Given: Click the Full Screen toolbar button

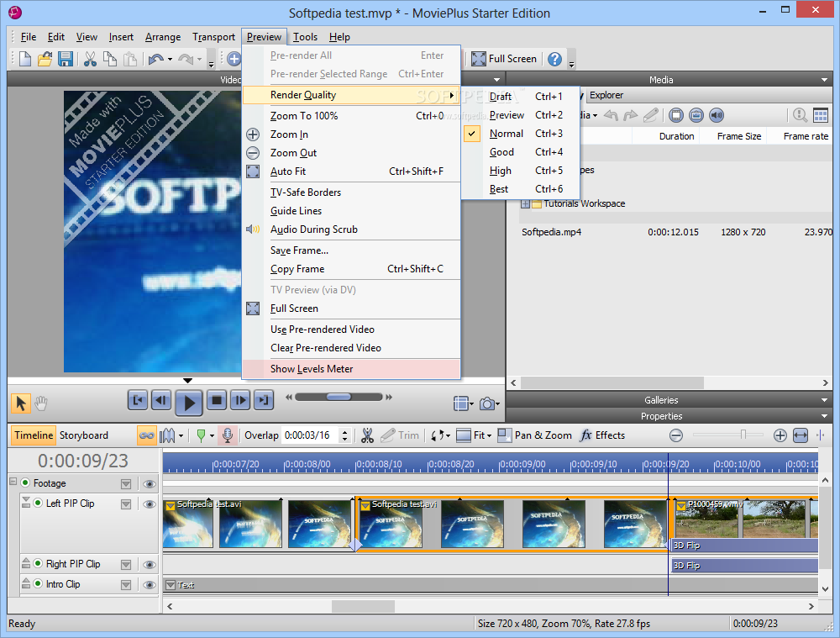Looking at the screenshot, I should 503,59.
